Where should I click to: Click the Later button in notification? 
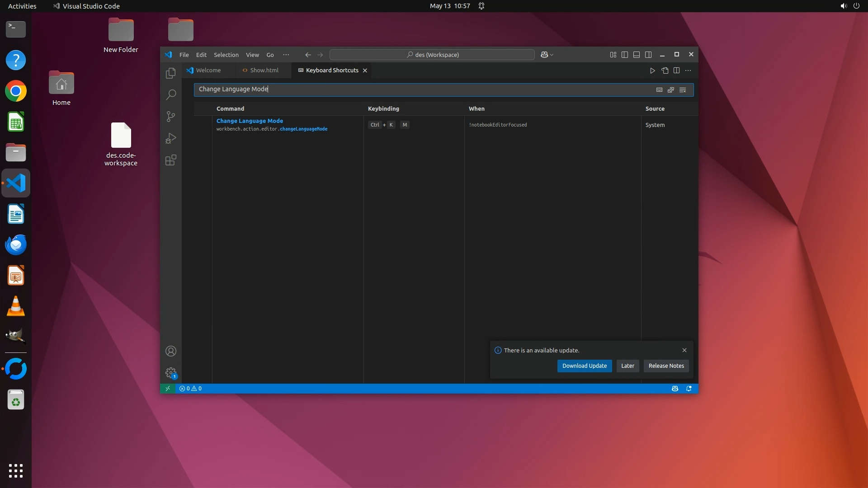pyautogui.click(x=627, y=366)
